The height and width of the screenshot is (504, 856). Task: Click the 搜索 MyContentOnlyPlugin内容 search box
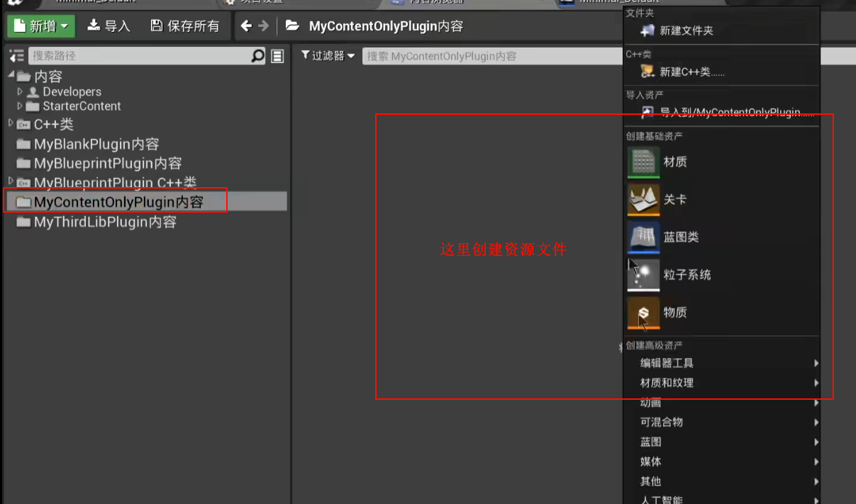tap(492, 56)
